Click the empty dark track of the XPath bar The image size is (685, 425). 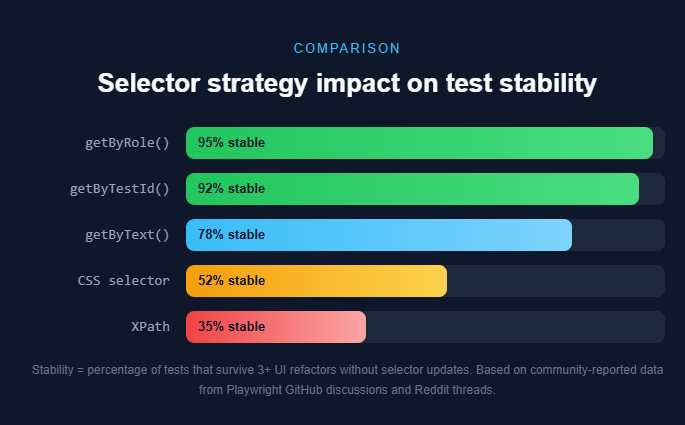515,327
